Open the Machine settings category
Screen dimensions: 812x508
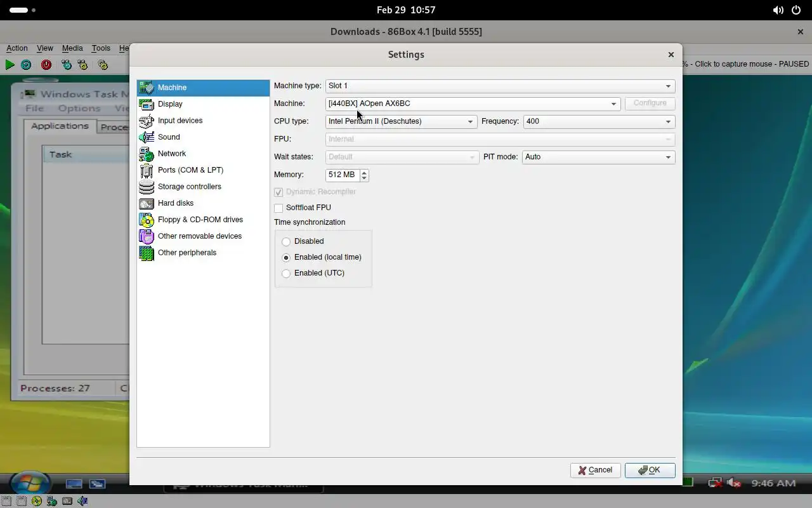pyautogui.click(x=203, y=88)
